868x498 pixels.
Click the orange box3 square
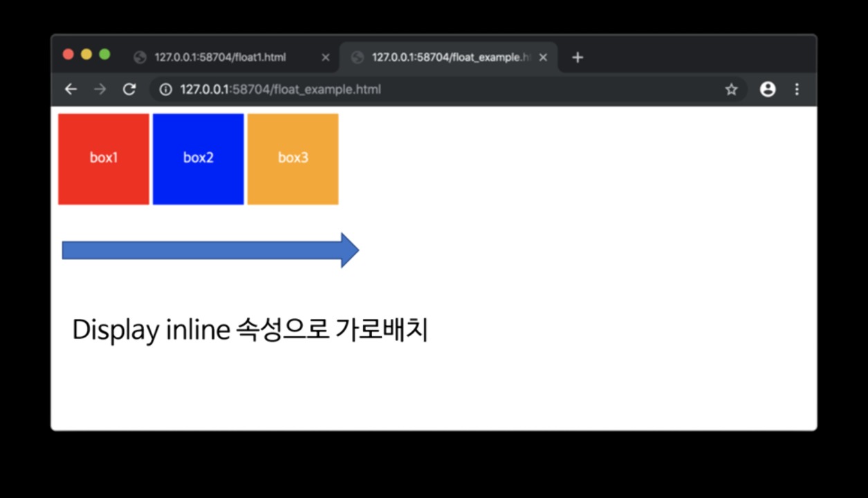293,159
